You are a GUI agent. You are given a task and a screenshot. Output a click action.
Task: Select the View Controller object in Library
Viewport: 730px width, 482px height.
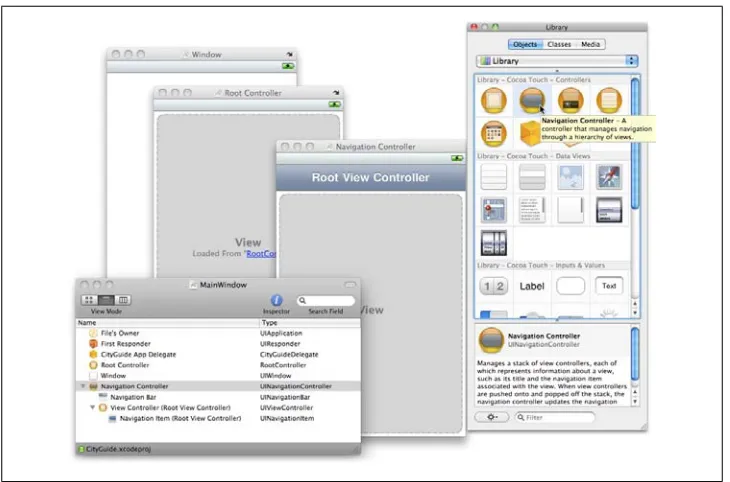coord(493,100)
